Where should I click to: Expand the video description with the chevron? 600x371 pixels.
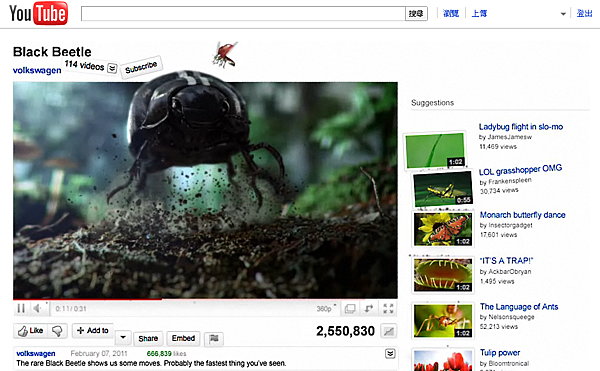390,354
